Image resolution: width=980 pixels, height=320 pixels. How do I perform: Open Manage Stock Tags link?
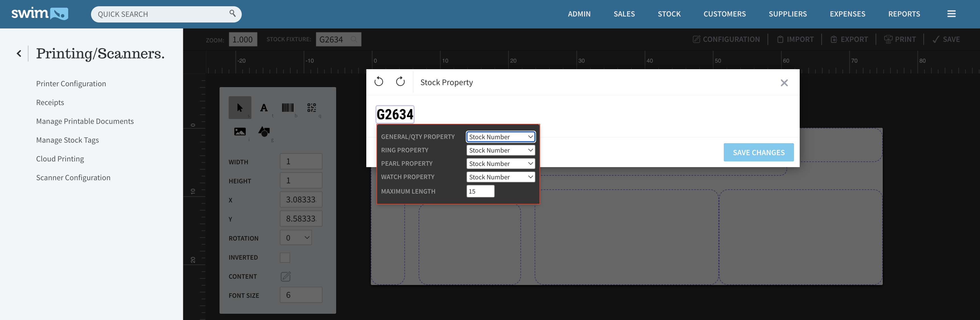[67, 140]
